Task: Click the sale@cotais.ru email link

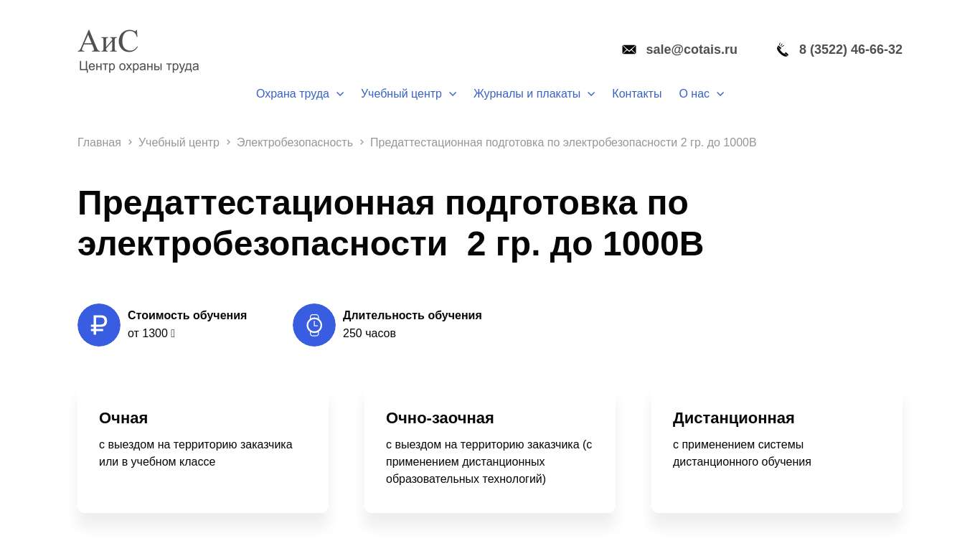Action: click(691, 50)
